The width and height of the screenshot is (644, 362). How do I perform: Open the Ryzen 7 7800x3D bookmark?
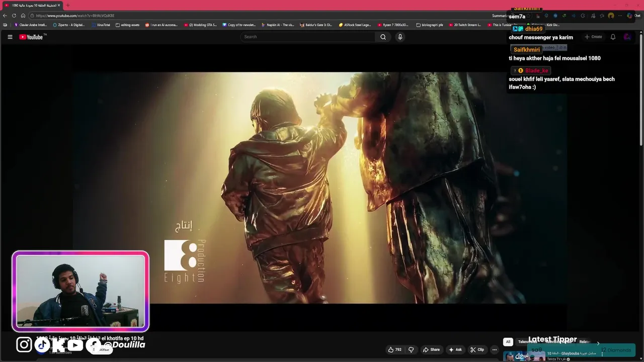click(393, 25)
